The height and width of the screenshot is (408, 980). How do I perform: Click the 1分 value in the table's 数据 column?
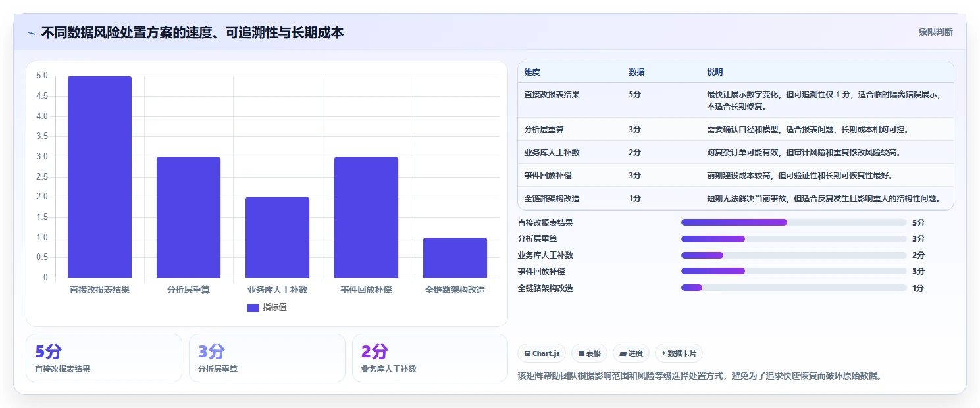coord(634,199)
